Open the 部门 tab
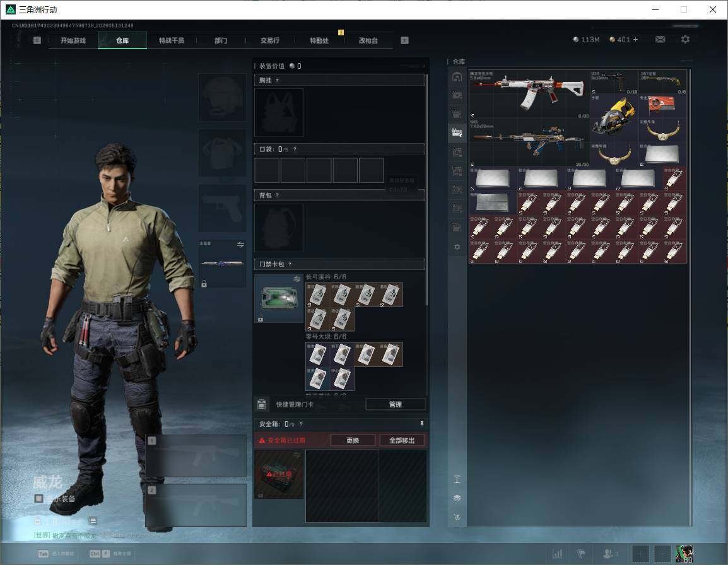The height and width of the screenshot is (565, 728). pyautogui.click(x=221, y=40)
